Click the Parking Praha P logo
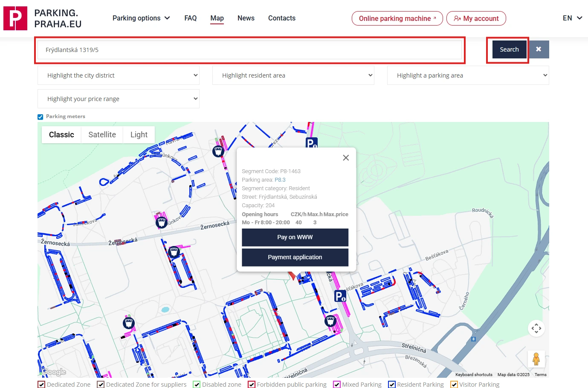The image size is (588, 388). (x=15, y=18)
